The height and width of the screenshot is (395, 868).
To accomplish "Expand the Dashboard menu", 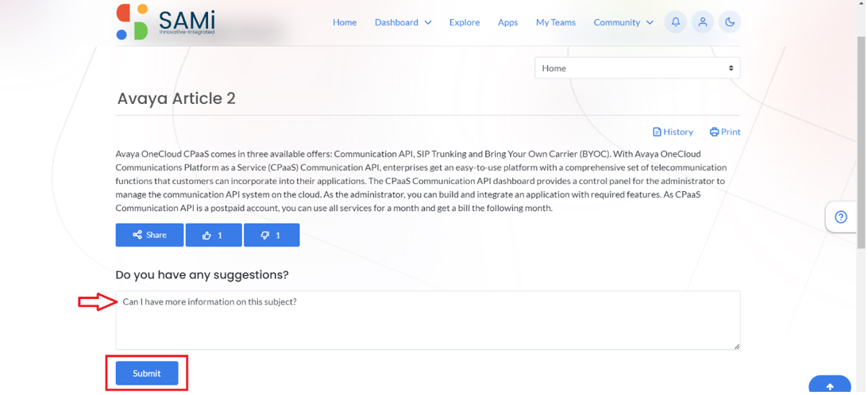I will click(403, 23).
